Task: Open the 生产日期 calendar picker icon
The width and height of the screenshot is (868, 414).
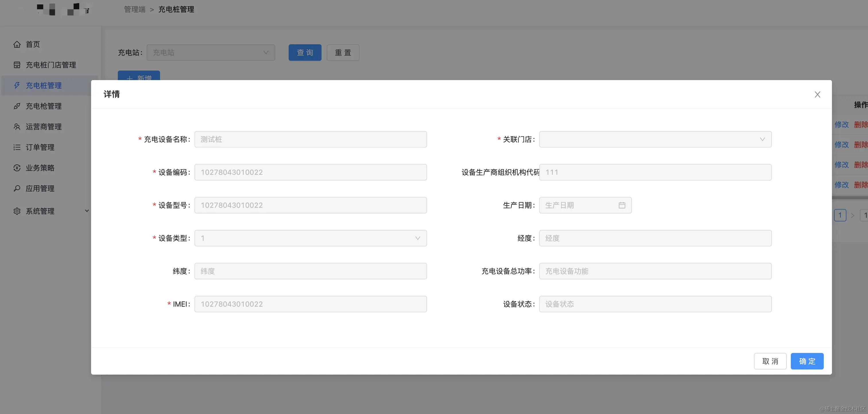Action: tap(622, 205)
